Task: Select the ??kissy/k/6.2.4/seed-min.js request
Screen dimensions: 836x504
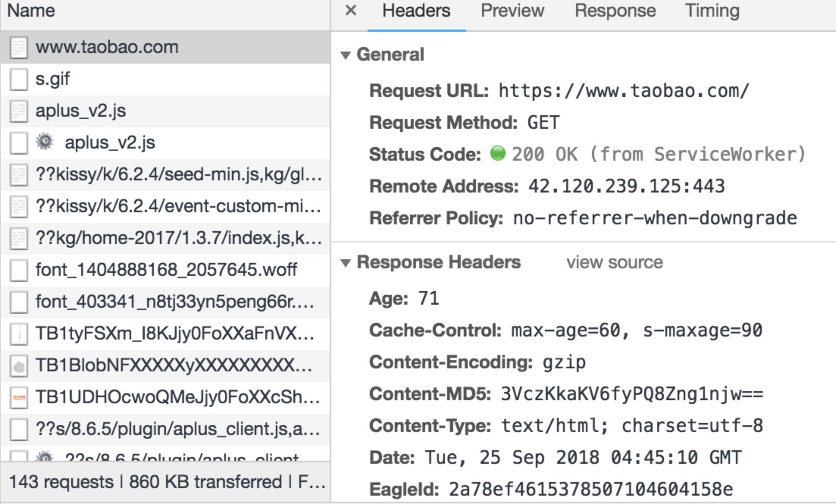Action: click(178, 175)
